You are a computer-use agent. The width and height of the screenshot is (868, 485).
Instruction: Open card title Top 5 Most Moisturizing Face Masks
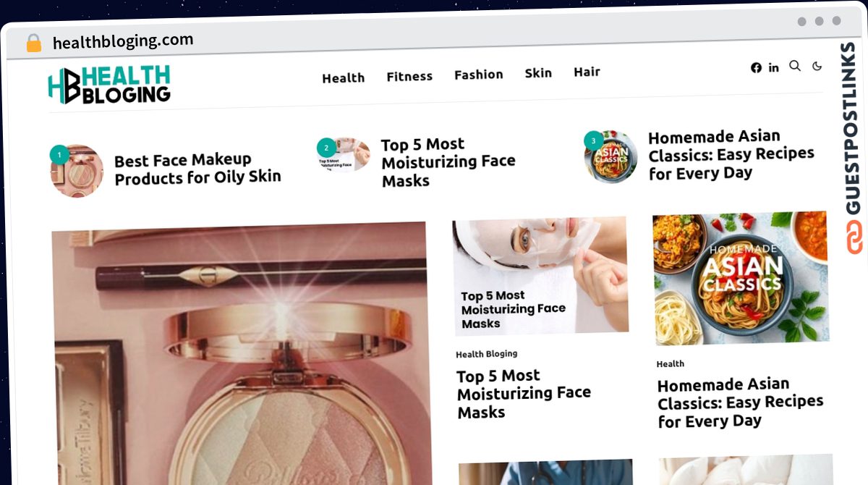click(524, 394)
